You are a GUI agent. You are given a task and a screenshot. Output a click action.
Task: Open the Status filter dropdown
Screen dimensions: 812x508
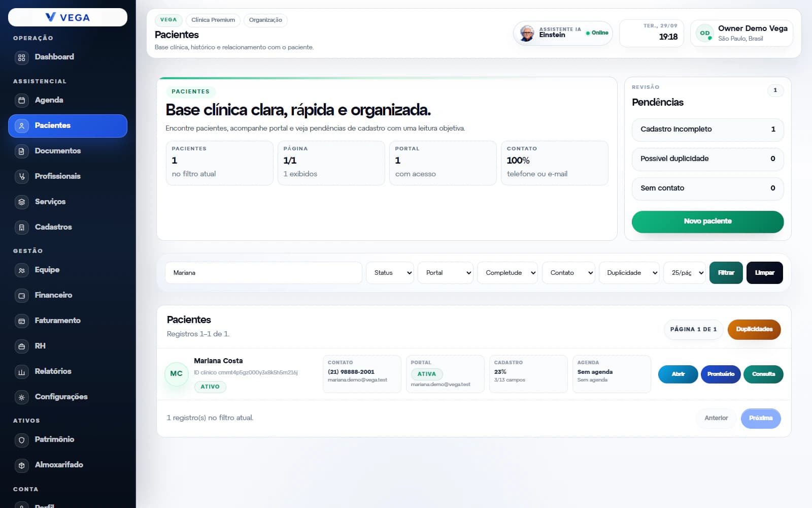click(390, 273)
